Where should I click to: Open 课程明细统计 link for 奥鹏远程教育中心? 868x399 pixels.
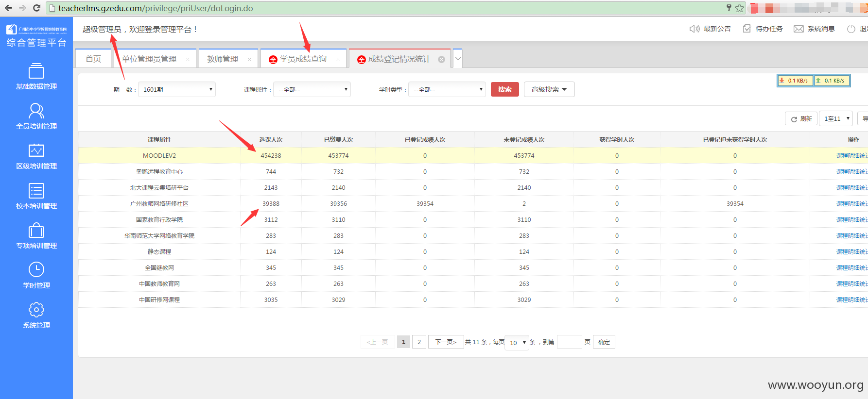[x=851, y=171]
